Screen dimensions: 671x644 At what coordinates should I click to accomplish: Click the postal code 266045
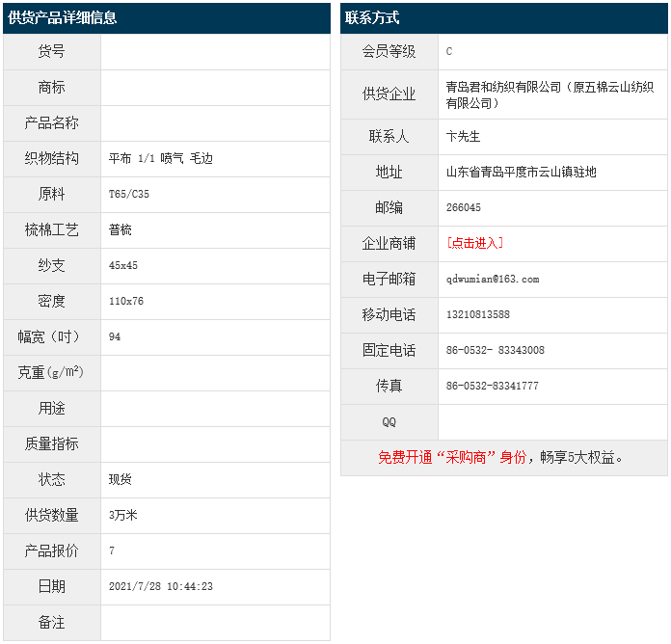pyautogui.click(x=463, y=207)
